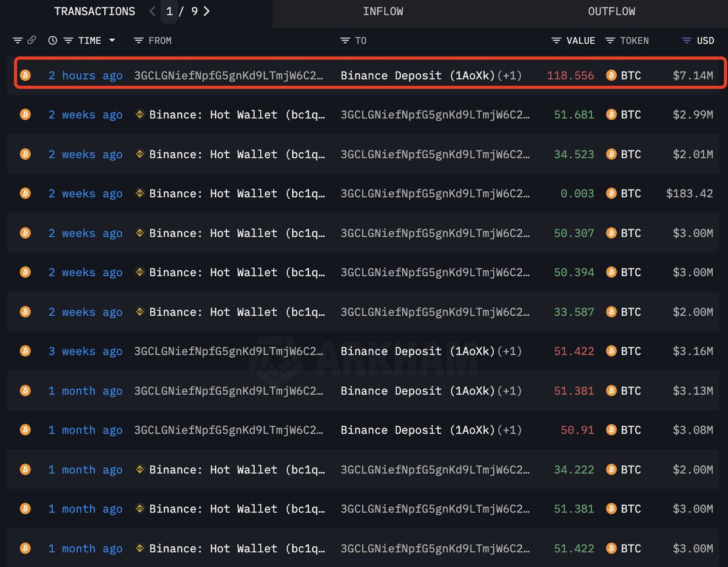Click Binance logo on the 34.222 row
This screenshot has height=567, width=728.
click(140, 469)
